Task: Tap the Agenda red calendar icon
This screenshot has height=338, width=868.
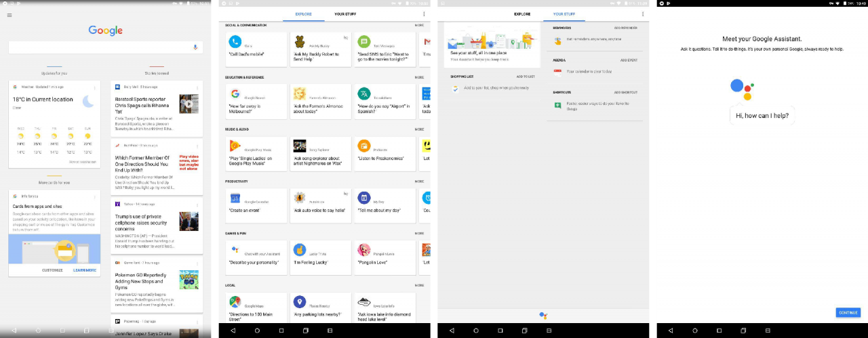Action: 558,72
